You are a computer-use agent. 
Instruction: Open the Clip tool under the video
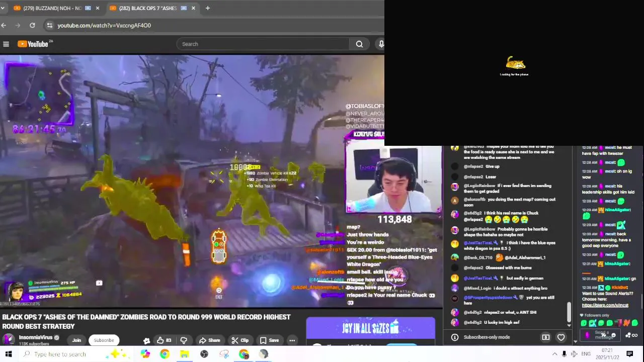click(240, 340)
